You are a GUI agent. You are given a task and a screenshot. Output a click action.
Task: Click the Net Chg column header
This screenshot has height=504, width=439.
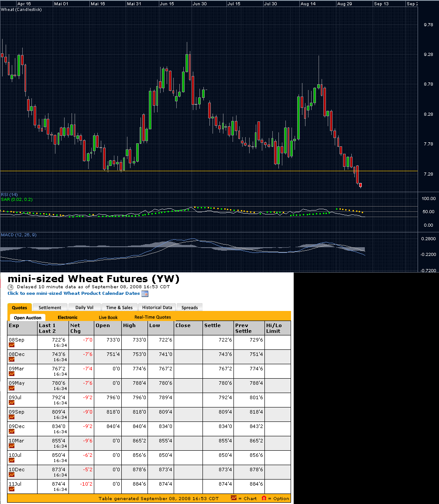[82, 328]
